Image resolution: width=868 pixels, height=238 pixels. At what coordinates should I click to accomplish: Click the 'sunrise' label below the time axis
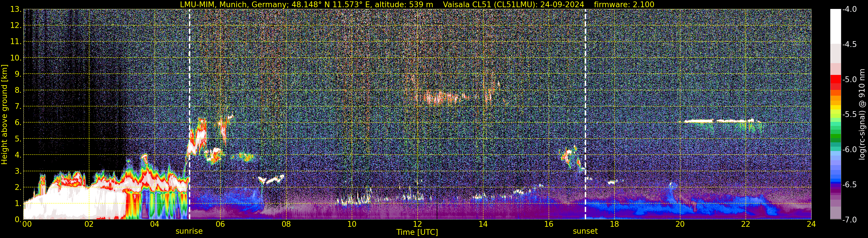coord(189,231)
